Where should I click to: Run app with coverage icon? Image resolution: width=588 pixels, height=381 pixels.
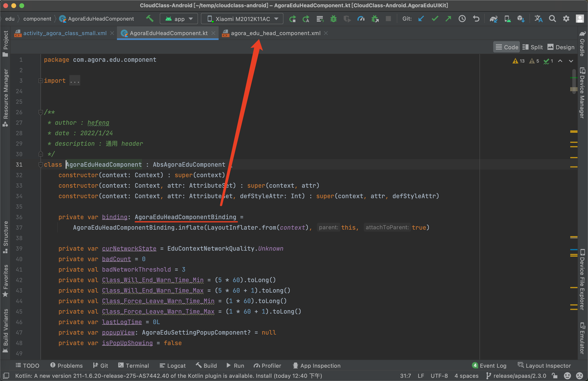[347, 19]
